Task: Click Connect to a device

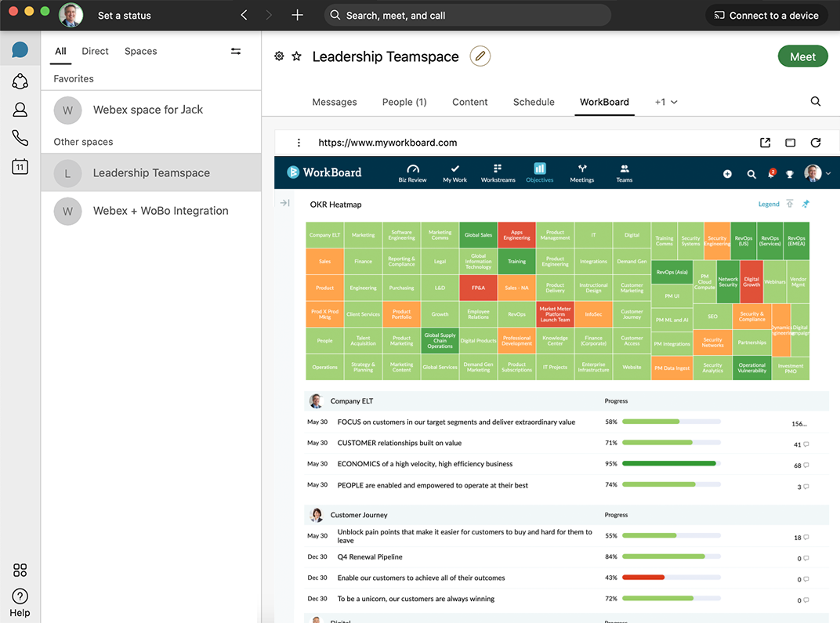Action: tap(766, 16)
